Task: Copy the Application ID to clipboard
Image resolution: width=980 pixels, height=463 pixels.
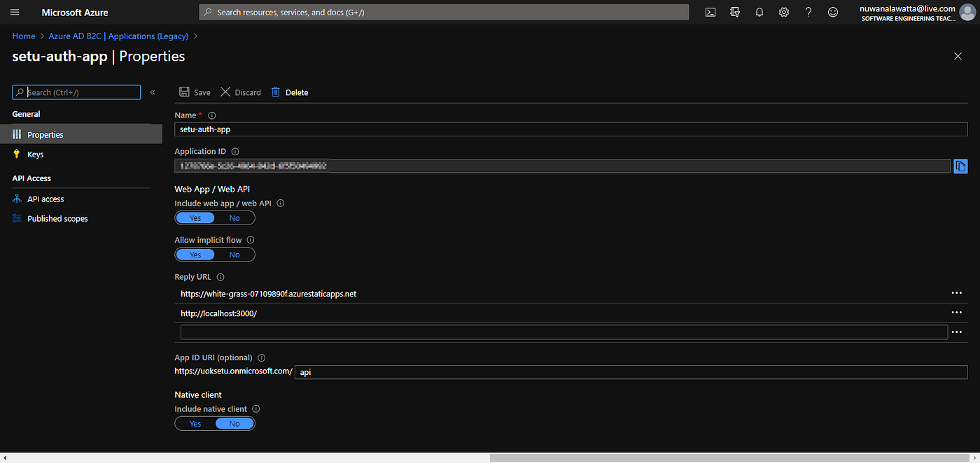Action: [x=961, y=166]
